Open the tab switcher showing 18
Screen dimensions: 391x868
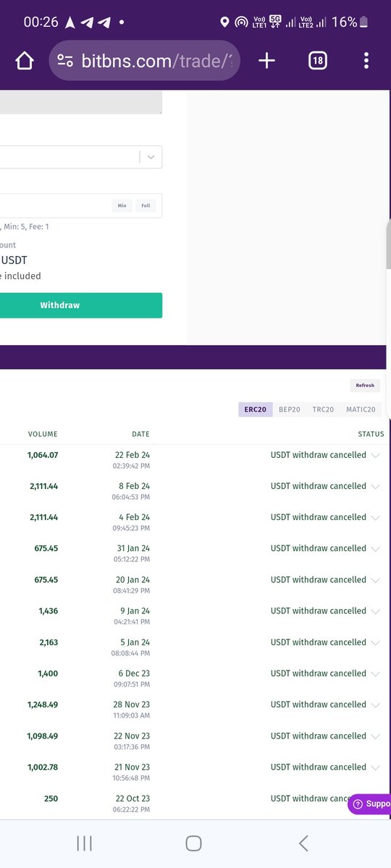point(317,61)
